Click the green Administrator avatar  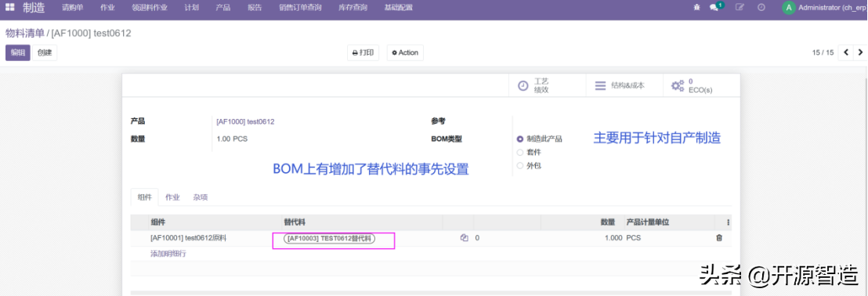click(x=788, y=8)
